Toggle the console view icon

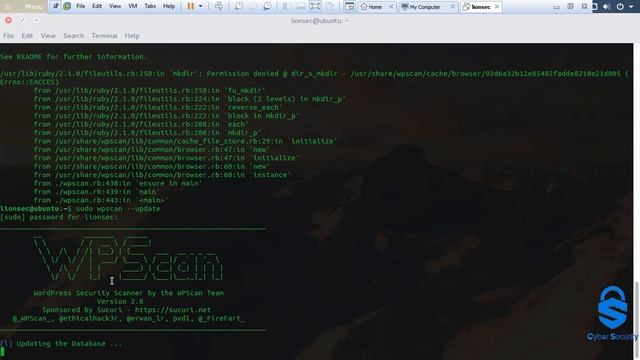[x=349, y=6]
